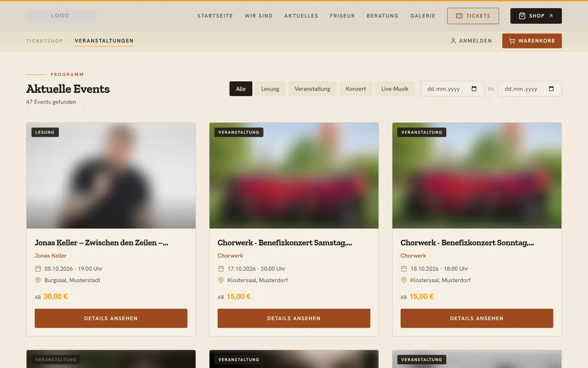Click the Tickets button in the header
Viewport: 588px width, 368px height.
point(473,16)
